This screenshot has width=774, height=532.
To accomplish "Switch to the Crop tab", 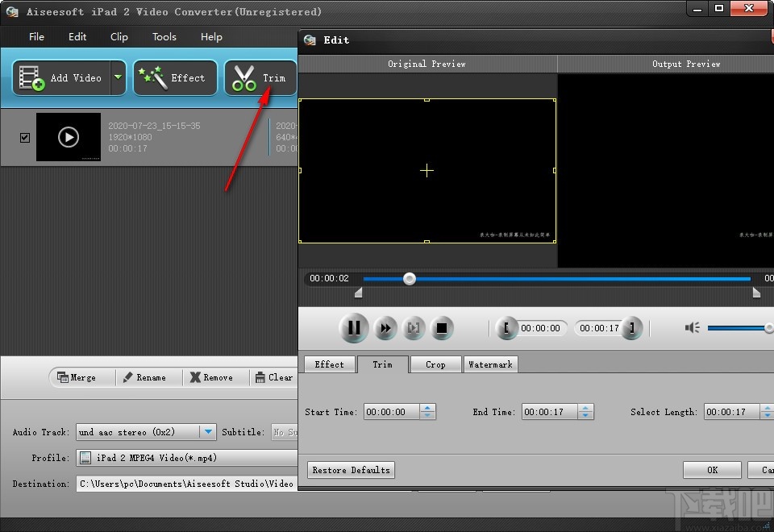I will [x=435, y=364].
